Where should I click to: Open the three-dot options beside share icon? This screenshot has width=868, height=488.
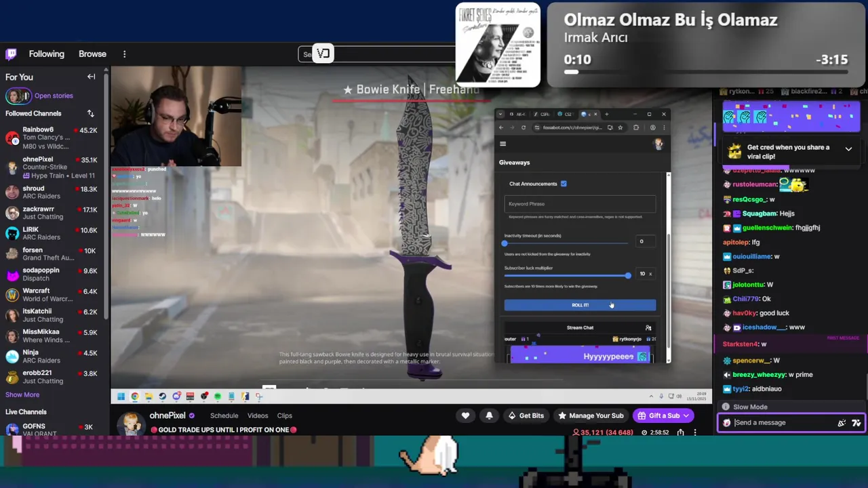click(695, 432)
